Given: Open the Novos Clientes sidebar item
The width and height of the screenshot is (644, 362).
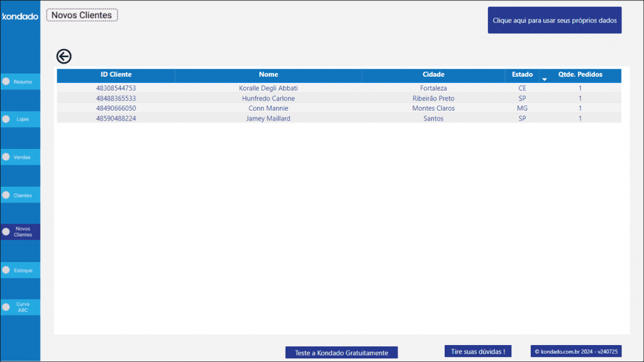Looking at the screenshot, I should 23,232.
